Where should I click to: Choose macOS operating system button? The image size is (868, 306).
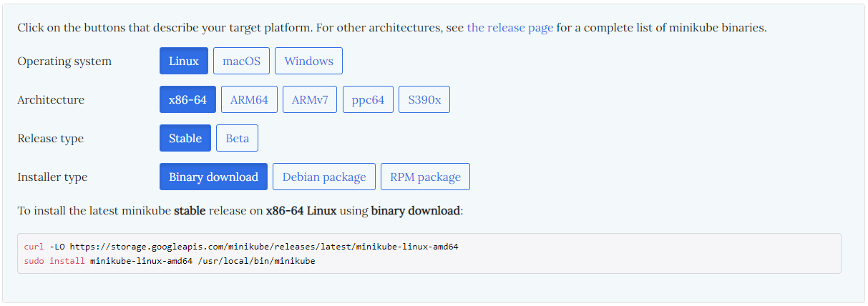241,61
